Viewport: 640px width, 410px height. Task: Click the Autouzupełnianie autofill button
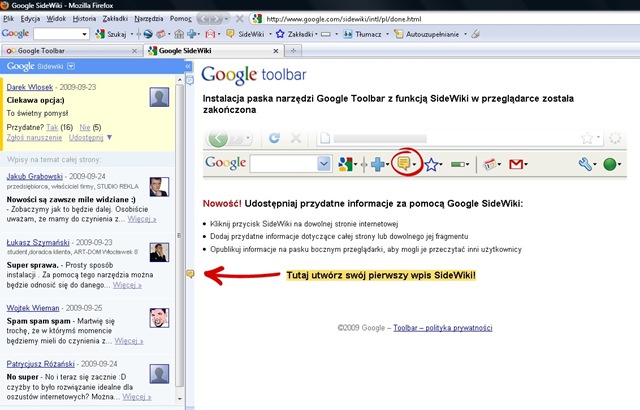(426, 34)
